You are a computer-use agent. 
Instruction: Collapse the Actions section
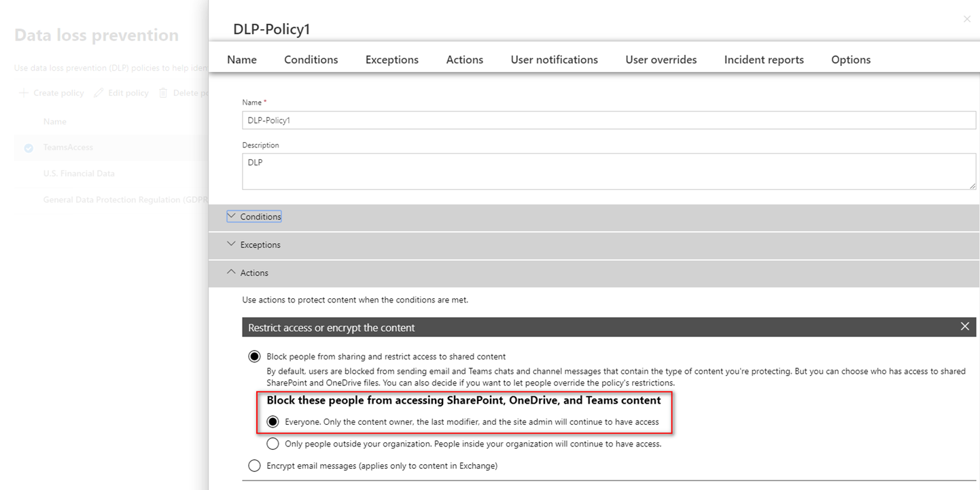tap(254, 273)
